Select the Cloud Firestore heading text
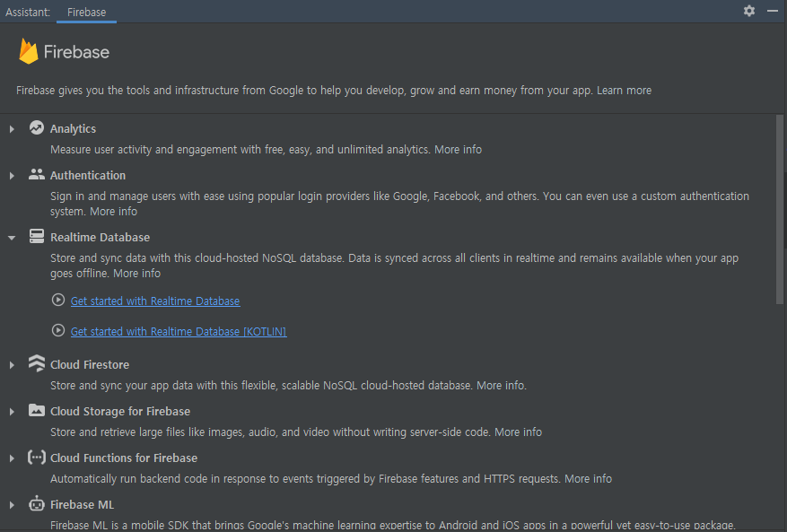This screenshot has width=787, height=532. (x=90, y=365)
